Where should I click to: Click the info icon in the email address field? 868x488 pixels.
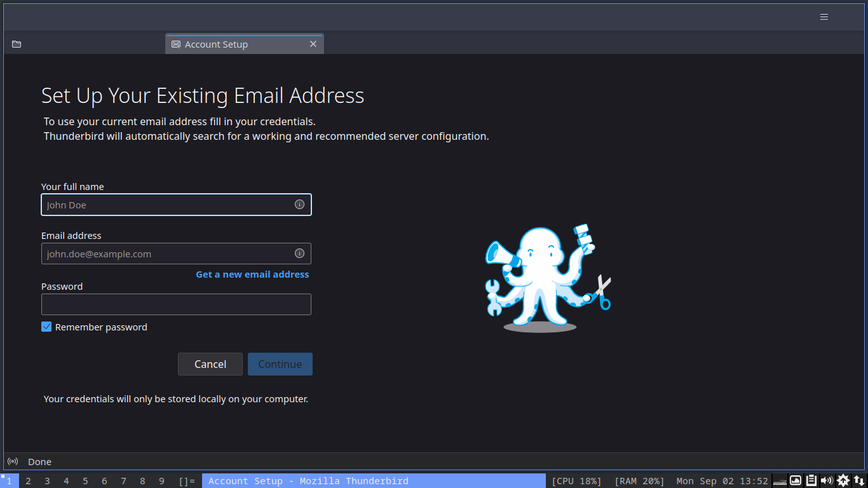299,254
